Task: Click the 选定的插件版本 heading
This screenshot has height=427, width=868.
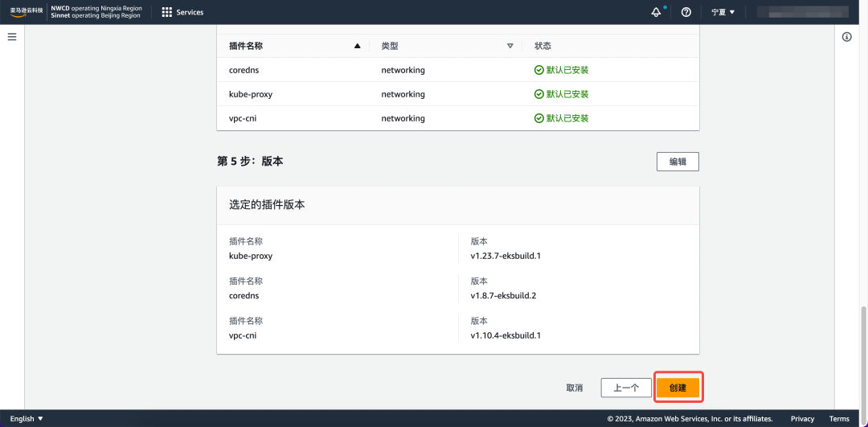Action: (x=267, y=205)
